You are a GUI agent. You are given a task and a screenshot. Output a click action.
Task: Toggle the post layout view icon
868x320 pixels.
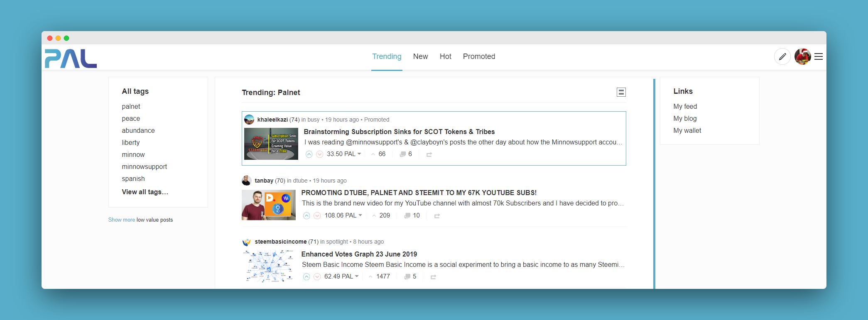[621, 92]
